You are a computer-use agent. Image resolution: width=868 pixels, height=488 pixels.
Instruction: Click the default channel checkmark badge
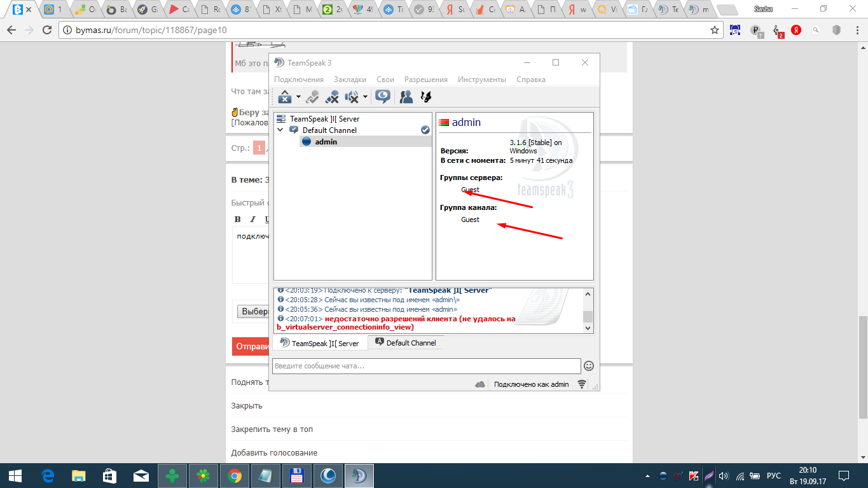pos(425,130)
